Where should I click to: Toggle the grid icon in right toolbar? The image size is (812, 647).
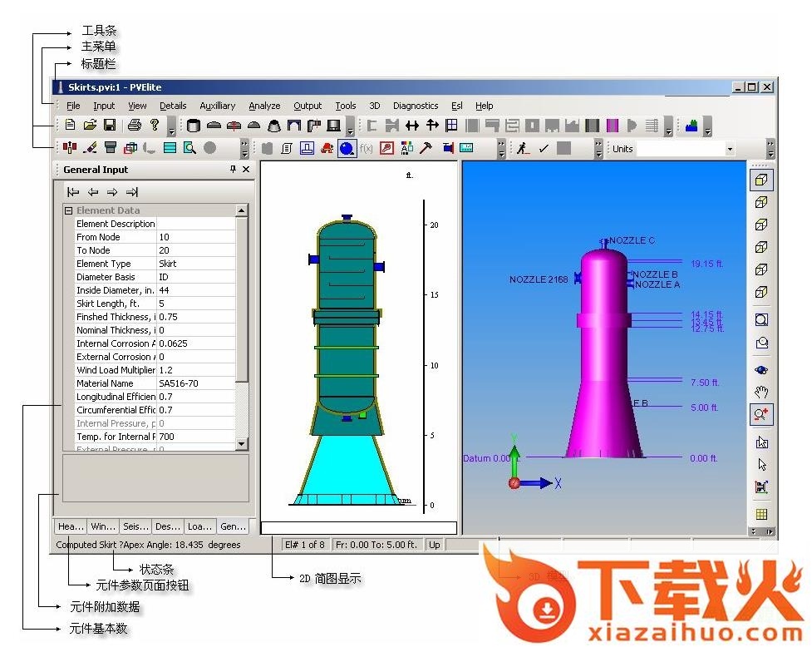(x=761, y=514)
